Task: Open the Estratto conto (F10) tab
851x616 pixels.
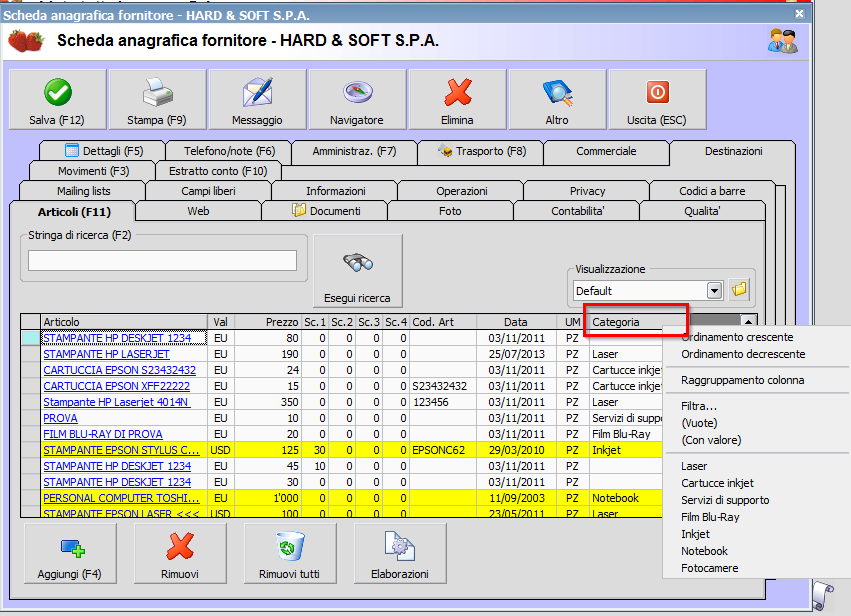Action: pos(218,171)
